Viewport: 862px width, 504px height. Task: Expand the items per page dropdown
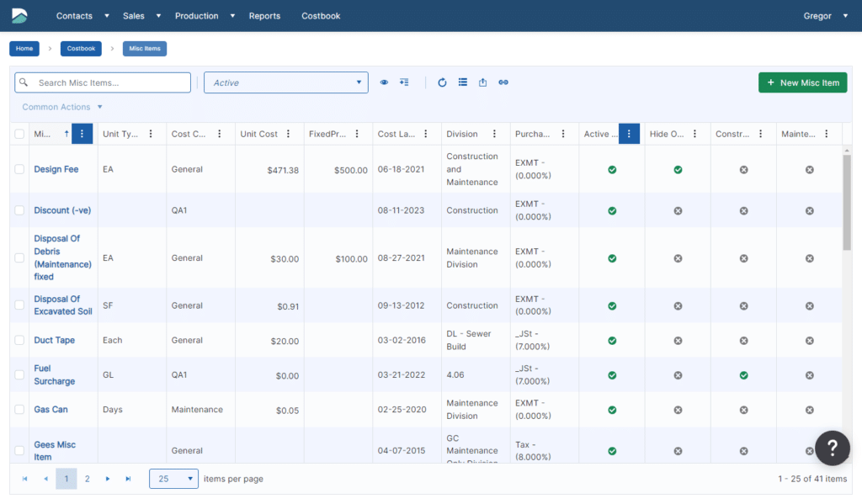pos(173,479)
